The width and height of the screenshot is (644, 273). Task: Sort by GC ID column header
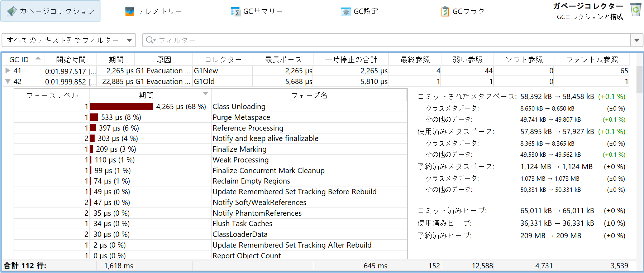click(23, 59)
